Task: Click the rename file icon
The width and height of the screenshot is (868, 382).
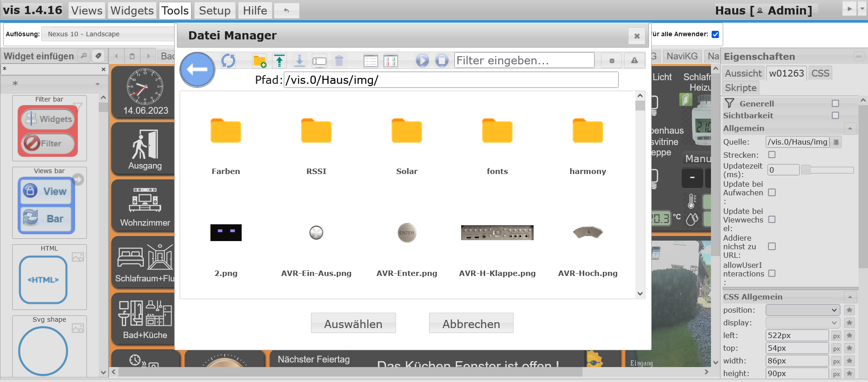Action: [x=319, y=61]
